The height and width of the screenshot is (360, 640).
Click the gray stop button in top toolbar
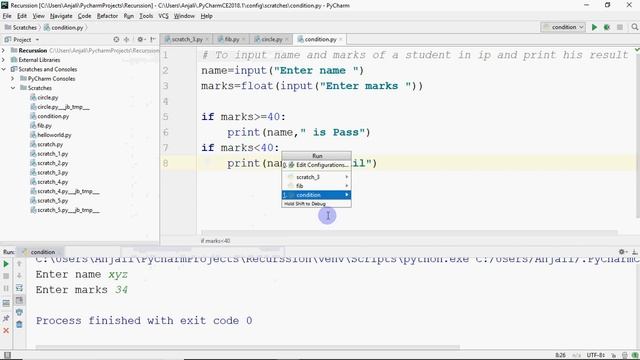click(620, 27)
